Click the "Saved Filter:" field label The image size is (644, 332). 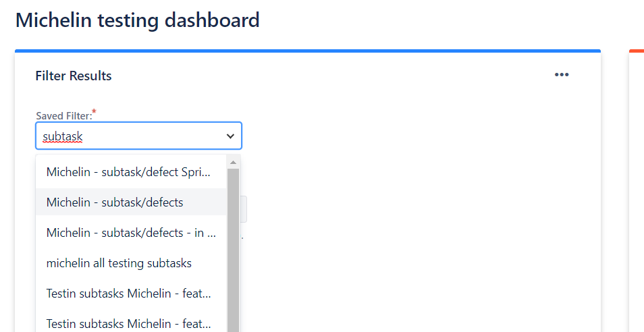[x=63, y=115]
